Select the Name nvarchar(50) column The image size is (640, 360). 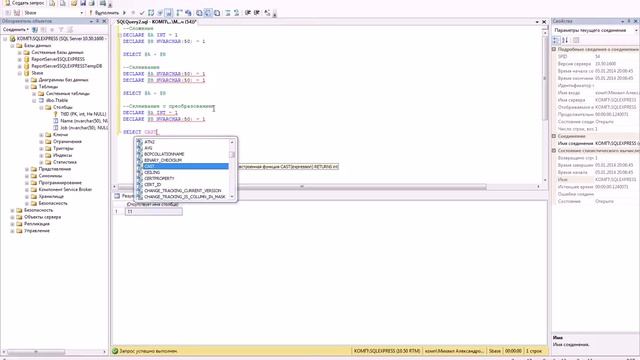[84, 121]
